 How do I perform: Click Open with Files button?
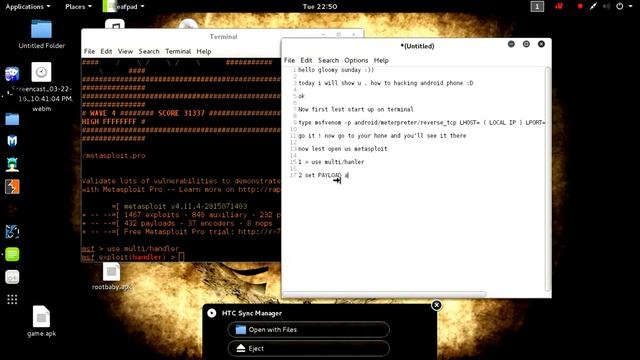pyautogui.click(x=309, y=329)
